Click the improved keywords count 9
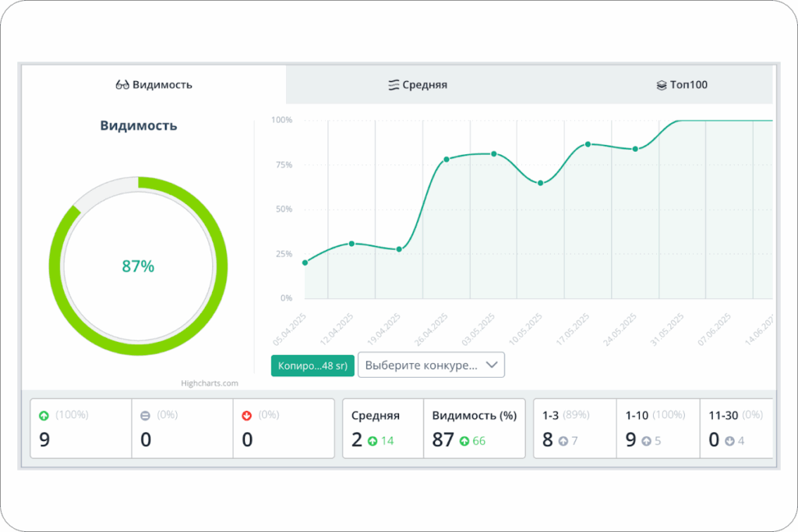The width and height of the screenshot is (798, 532). point(44,440)
